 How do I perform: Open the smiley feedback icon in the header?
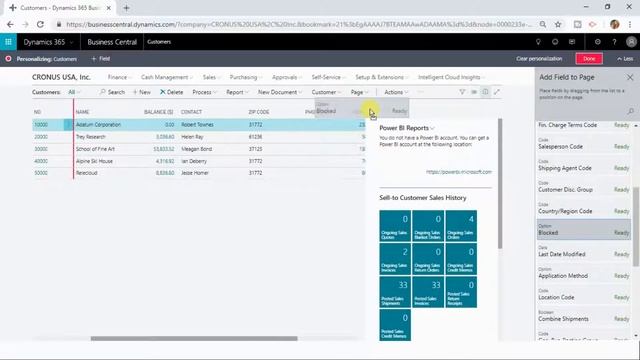point(555,42)
